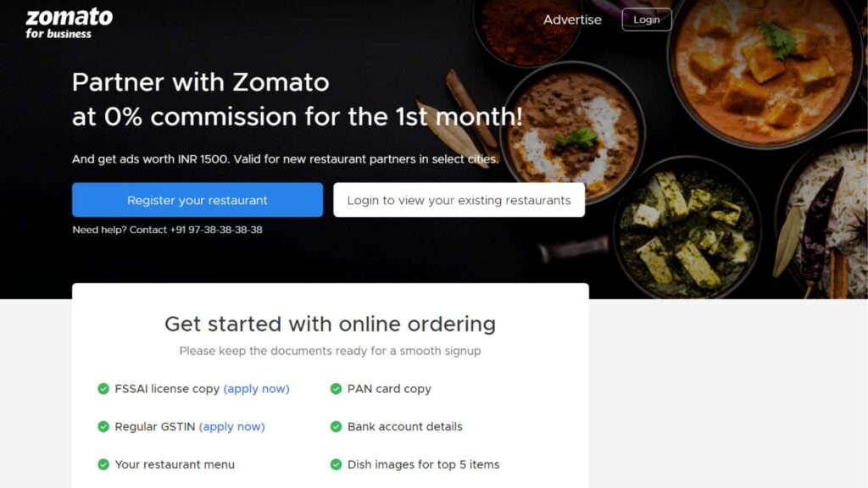The height and width of the screenshot is (488, 868).
Task: Click the Partner with Zomato headline
Action: pyautogui.click(x=298, y=99)
